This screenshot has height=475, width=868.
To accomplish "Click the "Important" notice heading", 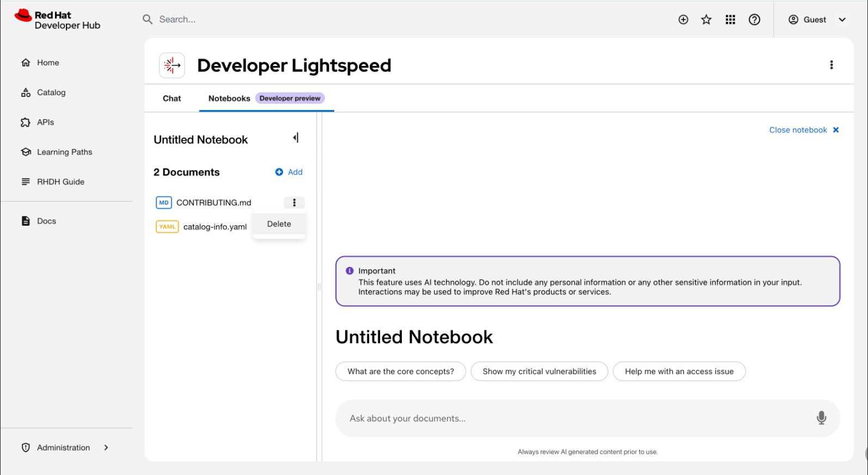I will [377, 271].
